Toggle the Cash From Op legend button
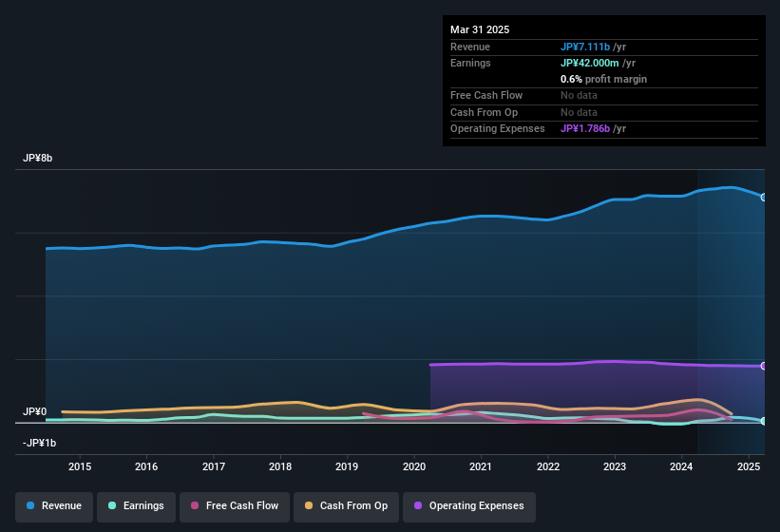Image resolution: width=780 pixels, height=532 pixels. (x=346, y=506)
